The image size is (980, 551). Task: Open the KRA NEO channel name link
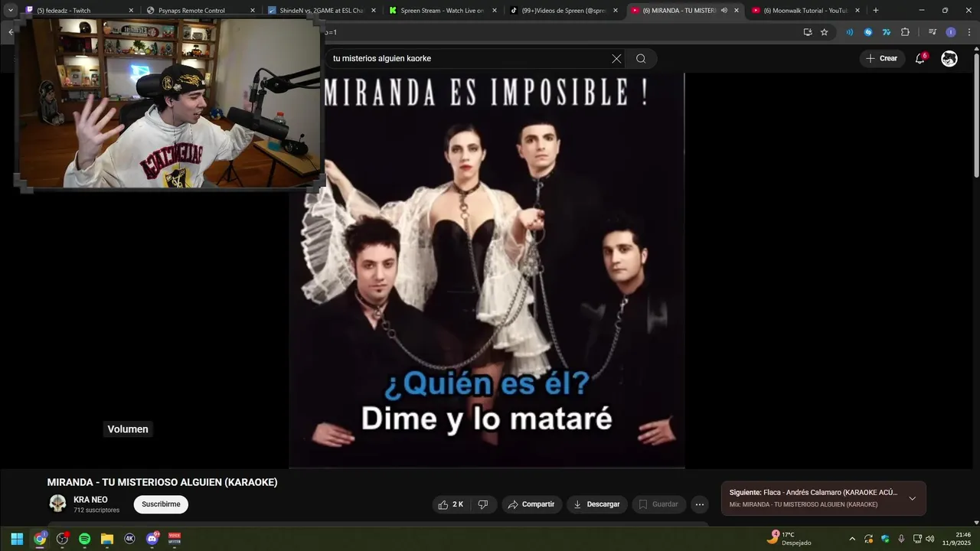coord(90,500)
